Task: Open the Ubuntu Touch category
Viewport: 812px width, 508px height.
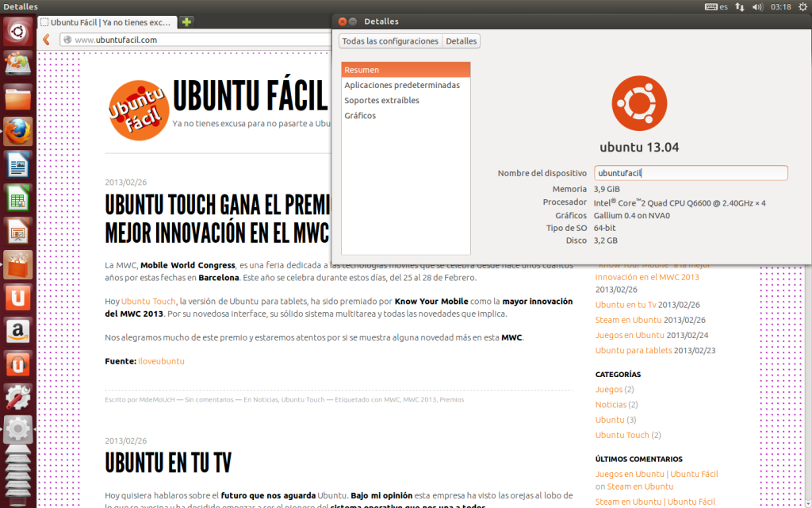Action: point(622,435)
